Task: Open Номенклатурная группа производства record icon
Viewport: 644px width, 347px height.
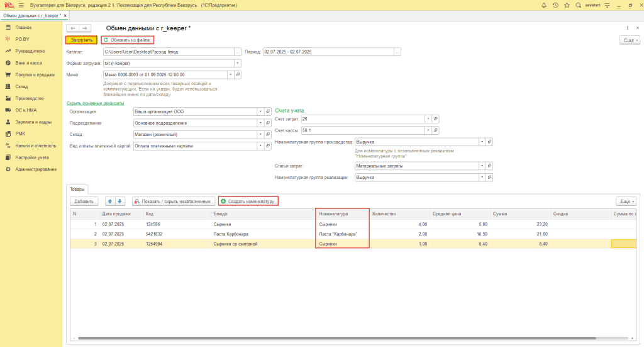Action: (489, 142)
